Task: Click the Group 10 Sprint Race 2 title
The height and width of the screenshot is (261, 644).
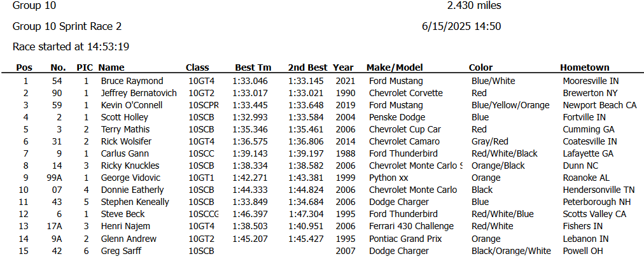Action: tap(67, 27)
